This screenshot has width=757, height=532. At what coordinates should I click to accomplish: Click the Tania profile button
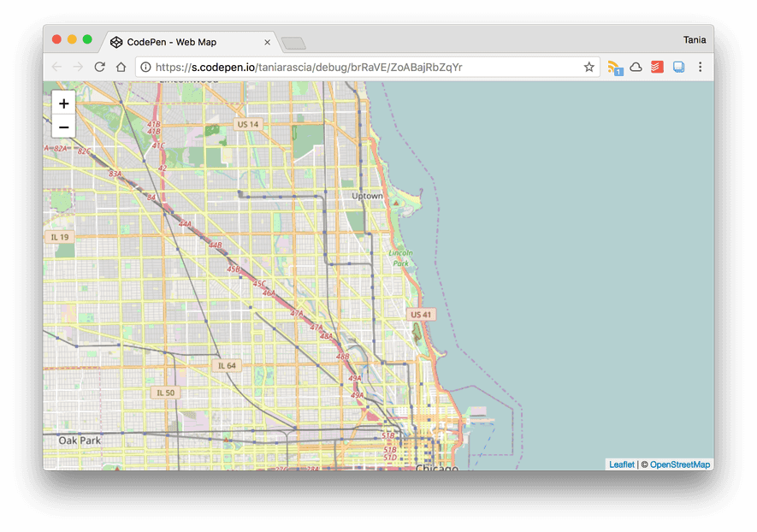point(694,40)
